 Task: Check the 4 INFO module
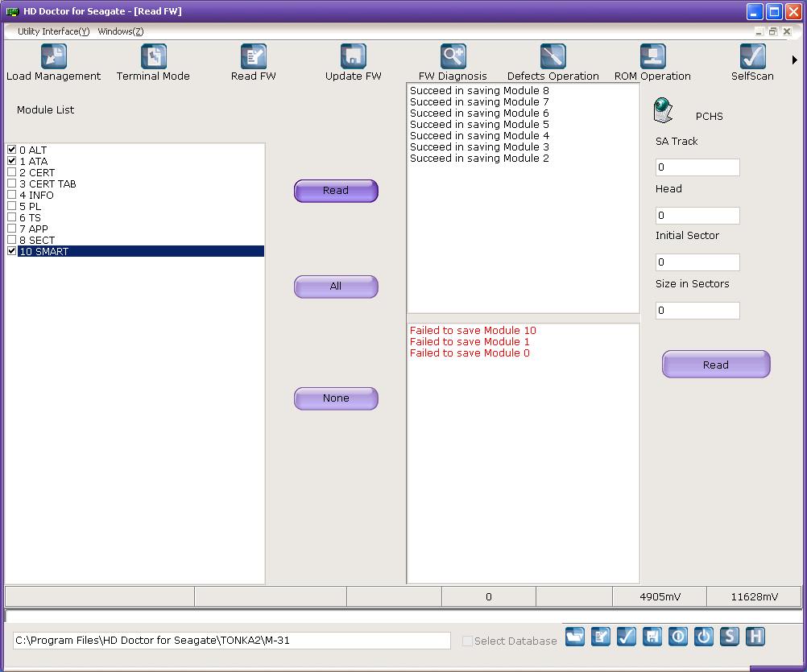12,195
